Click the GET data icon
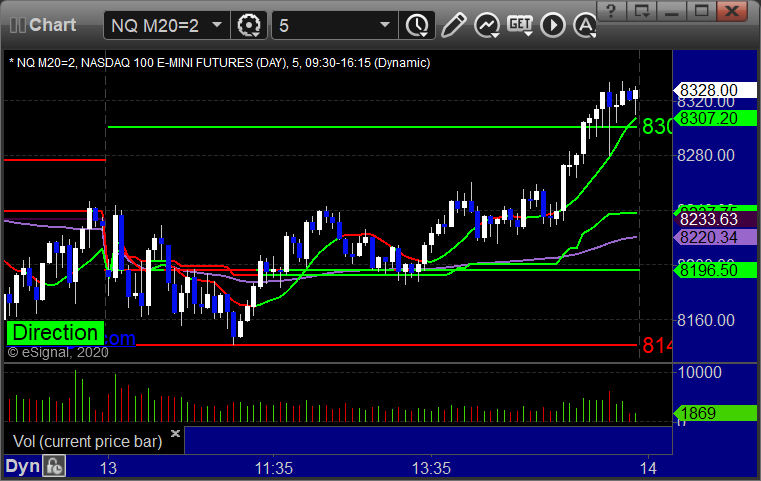The image size is (761, 481). click(x=520, y=24)
